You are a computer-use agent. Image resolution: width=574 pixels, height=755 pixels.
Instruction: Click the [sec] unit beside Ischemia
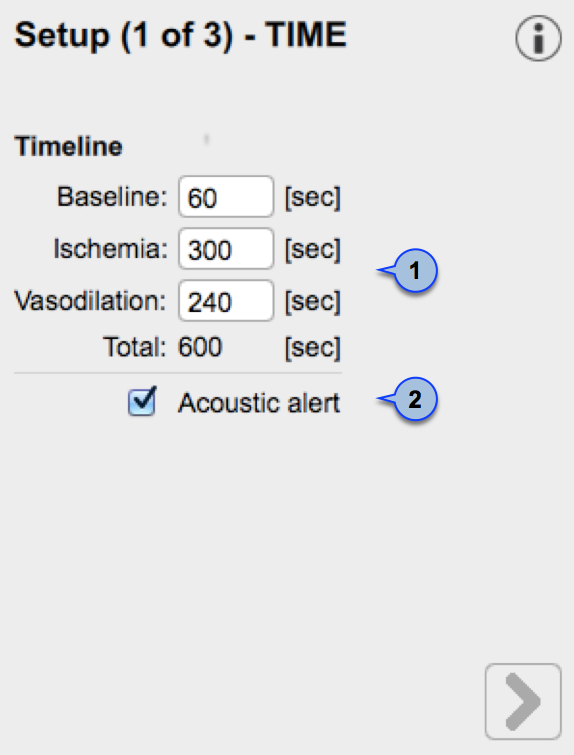point(313,249)
